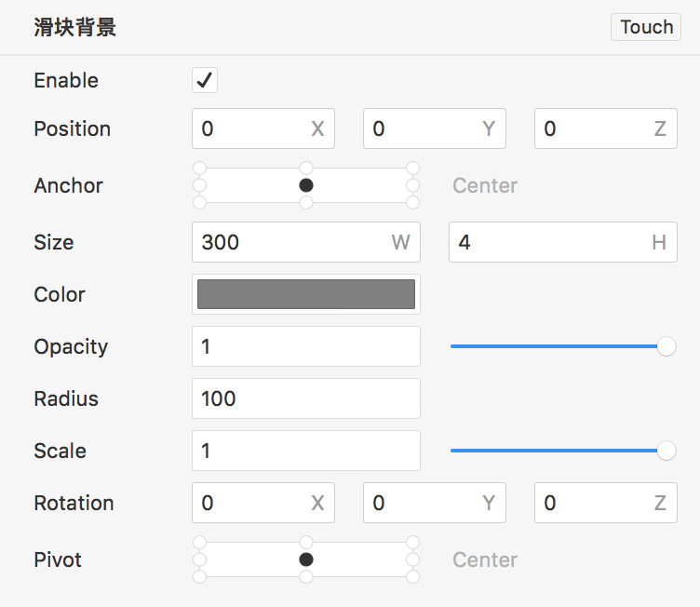The height and width of the screenshot is (607, 700).
Task: Click the Rotation Y input field
Action: click(x=424, y=503)
